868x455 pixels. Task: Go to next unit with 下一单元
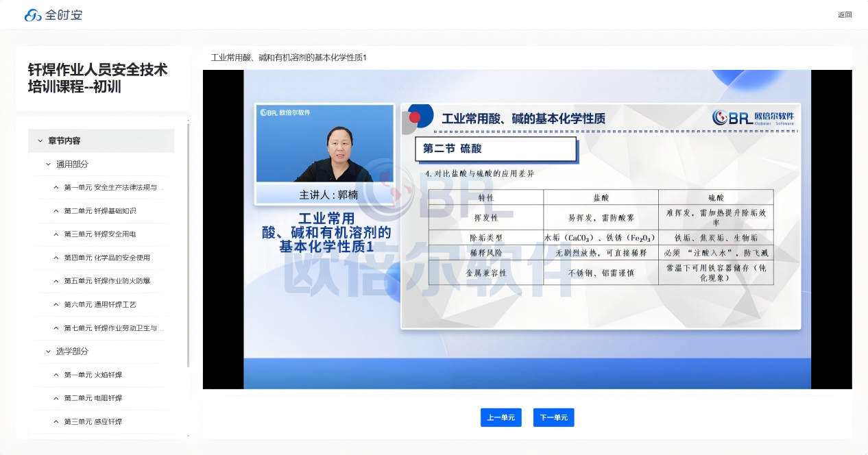click(x=553, y=417)
